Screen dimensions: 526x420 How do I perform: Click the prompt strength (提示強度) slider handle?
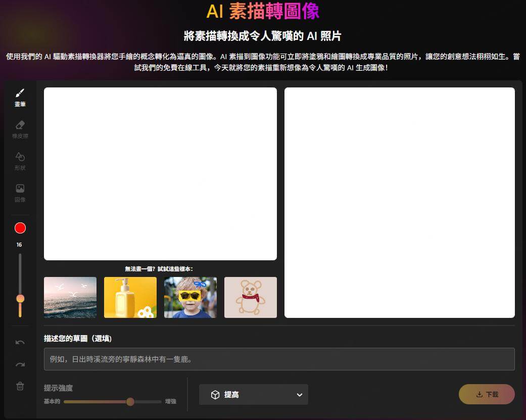[130, 402]
